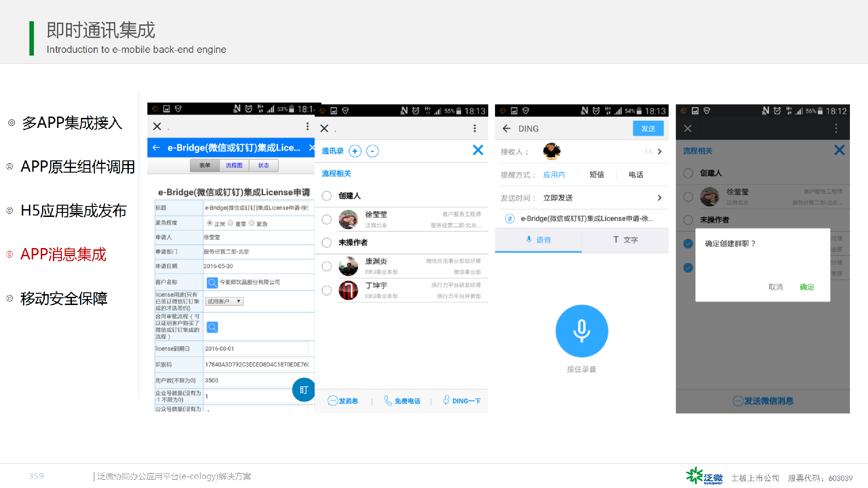Screen dimensions: 868x488
Task: Click 徐莹莹 avatar in contacts list
Action: [348, 220]
